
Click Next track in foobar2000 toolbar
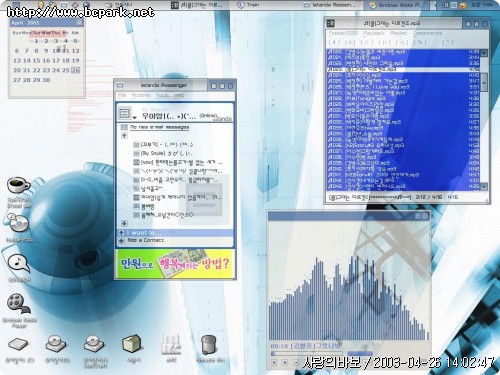pyautogui.click(x=402, y=42)
